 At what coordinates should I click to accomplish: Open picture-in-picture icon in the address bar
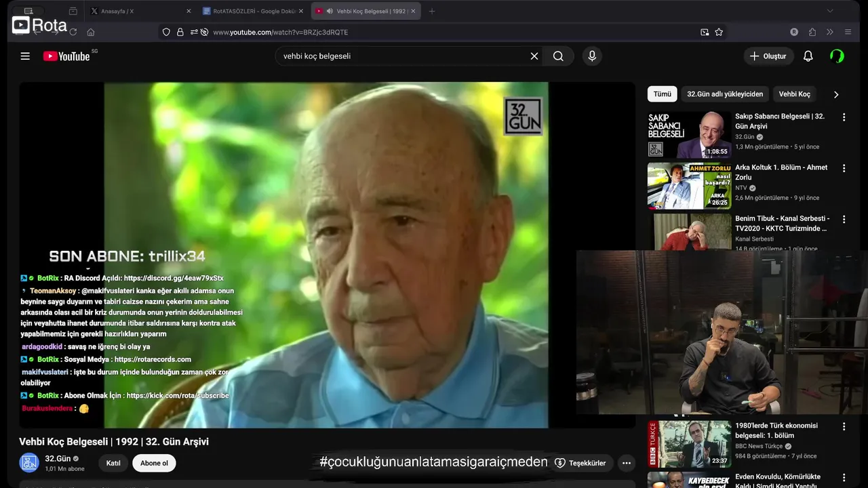click(x=705, y=32)
